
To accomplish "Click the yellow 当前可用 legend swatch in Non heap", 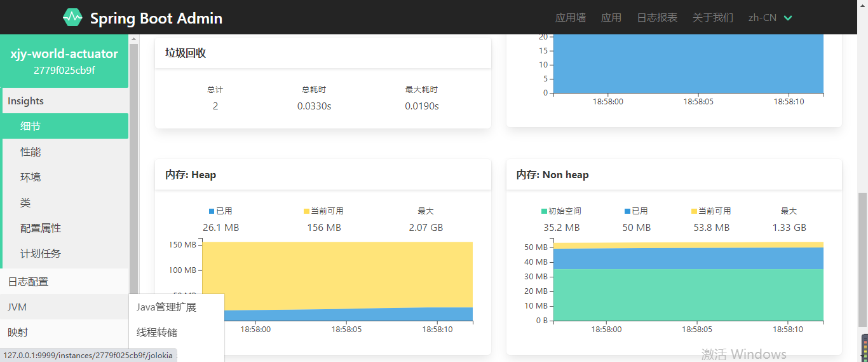I will coord(694,211).
